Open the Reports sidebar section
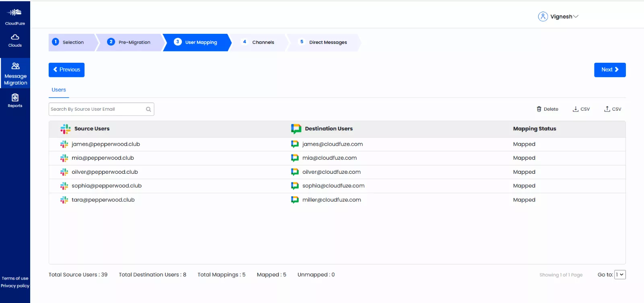Screen dimensions: 644x303 pos(15,101)
